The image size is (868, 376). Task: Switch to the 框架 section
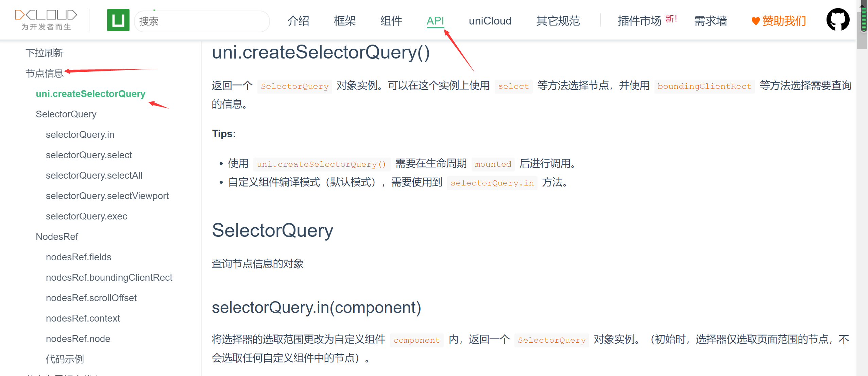344,21
